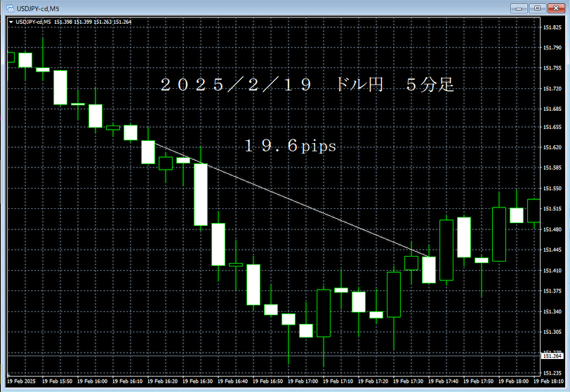Click price scale value 151.445
Image resolution: width=570 pixels, height=392 pixels.
[552, 250]
